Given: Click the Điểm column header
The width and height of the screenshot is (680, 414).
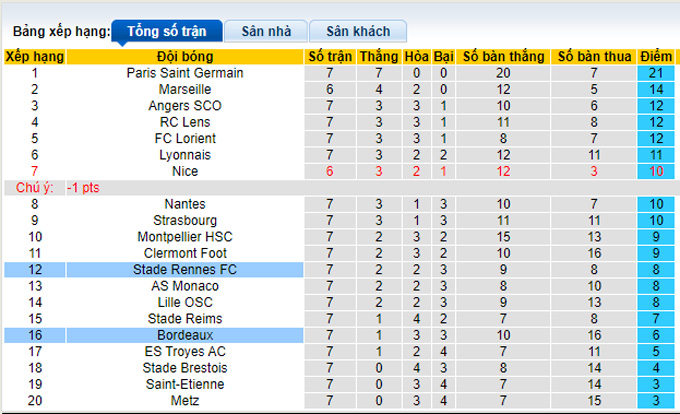Looking at the screenshot, I should click(655, 57).
